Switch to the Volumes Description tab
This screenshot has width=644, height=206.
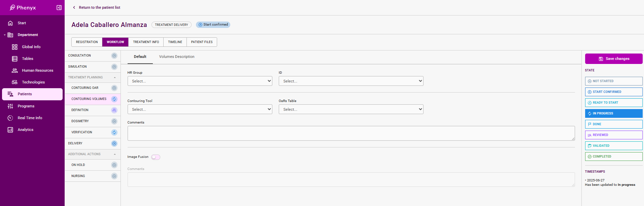coord(176,57)
